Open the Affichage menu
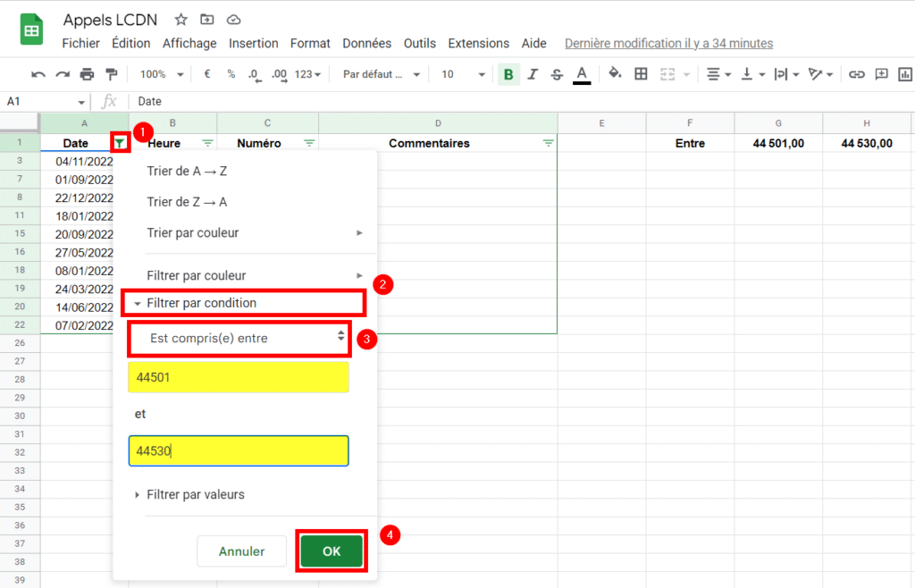This screenshot has height=588, width=915. [189, 43]
